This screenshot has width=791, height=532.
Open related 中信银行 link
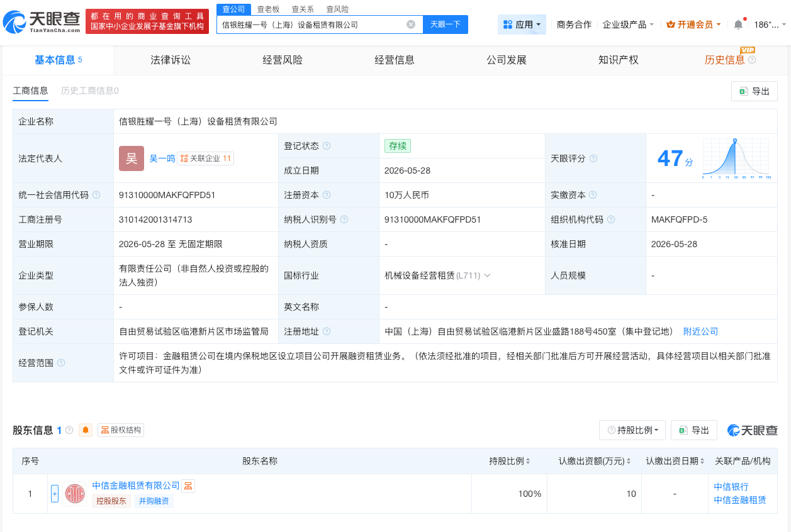(731, 487)
